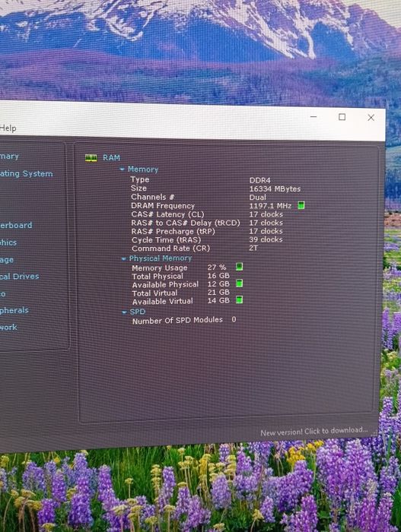Select Optical Drives in the sidebar
The image size is (401, 532).
19,277
